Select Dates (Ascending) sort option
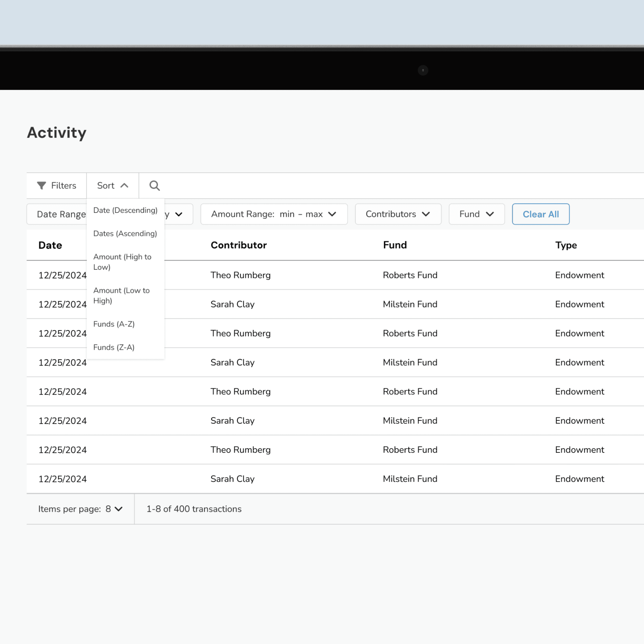The height and width of the screenshot is (644, 644). point(125,234)
